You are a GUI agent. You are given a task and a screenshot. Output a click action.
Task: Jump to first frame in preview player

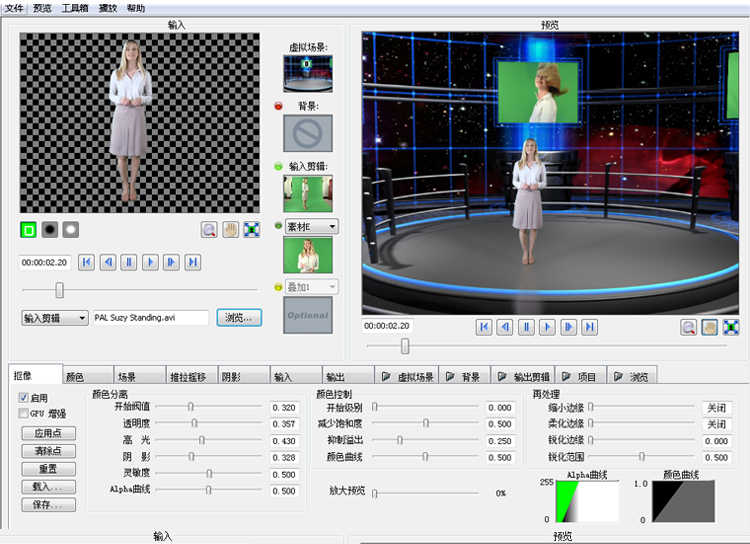coord(485,327)
